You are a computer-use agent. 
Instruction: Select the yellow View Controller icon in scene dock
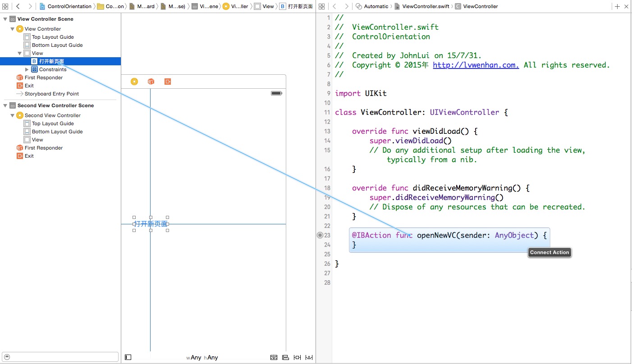click(134, 82)
